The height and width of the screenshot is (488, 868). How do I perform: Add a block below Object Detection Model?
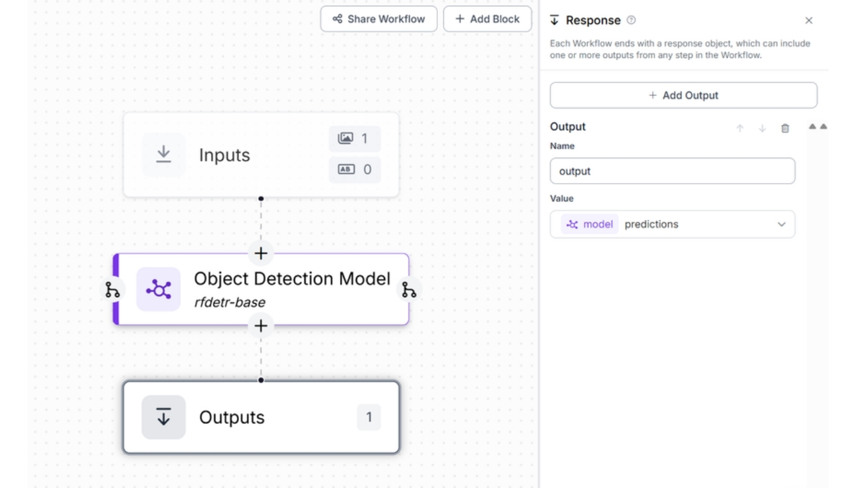[x=261, y=326]
